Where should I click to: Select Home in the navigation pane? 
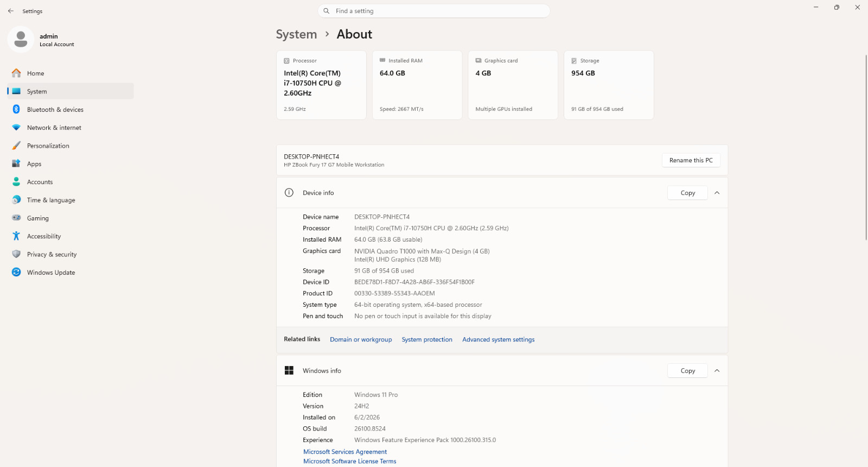71,73
